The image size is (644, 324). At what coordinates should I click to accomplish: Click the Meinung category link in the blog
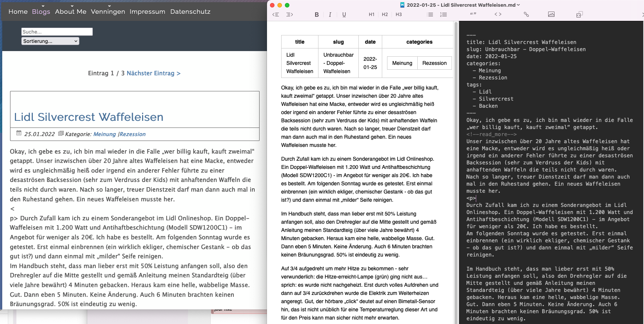(x=104, y=134)
